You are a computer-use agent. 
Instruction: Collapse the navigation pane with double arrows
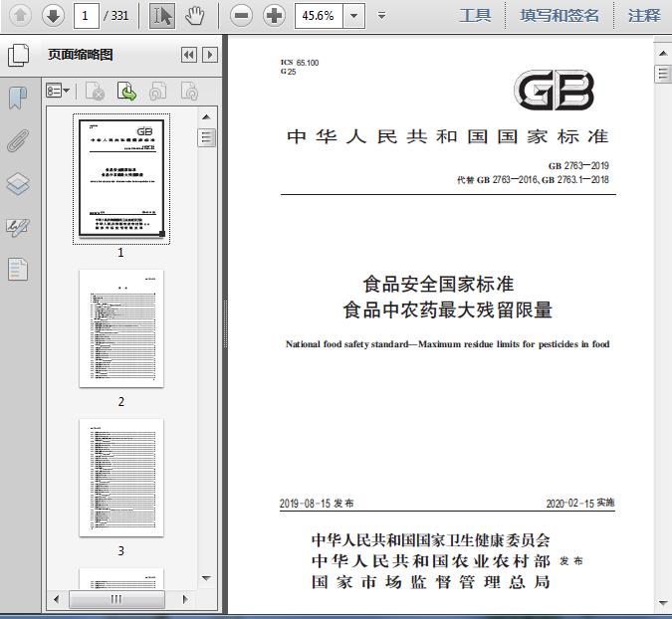pos(189,55)
